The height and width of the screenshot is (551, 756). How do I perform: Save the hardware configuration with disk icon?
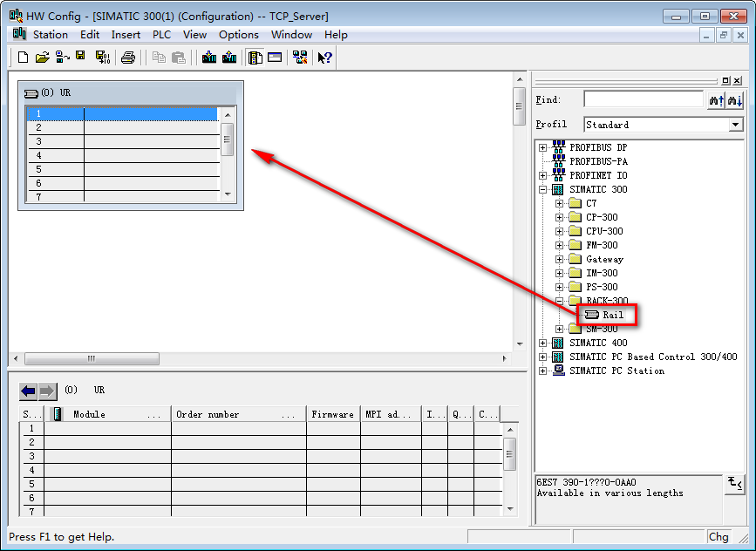coord(80,56)
